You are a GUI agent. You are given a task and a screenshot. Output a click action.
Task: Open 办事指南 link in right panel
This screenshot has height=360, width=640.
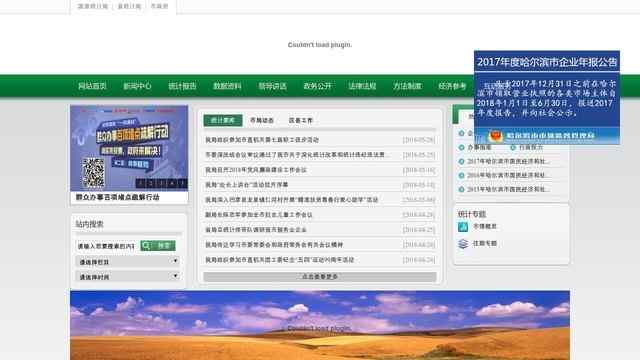[479, 147]
